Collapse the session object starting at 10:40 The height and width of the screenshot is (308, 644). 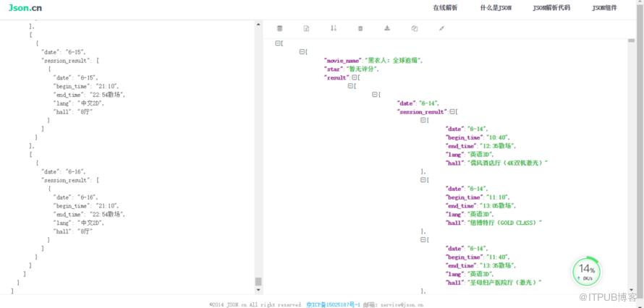click(423, 120)
